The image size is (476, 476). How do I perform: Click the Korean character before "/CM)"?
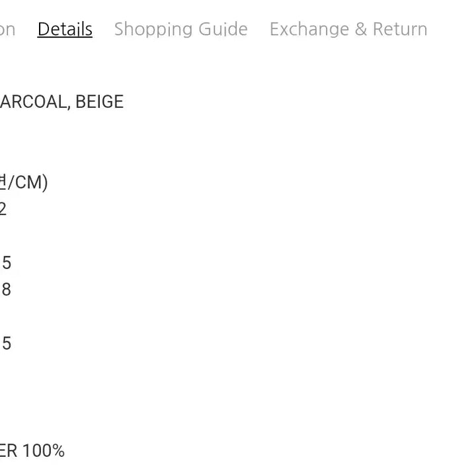(3, 182)
